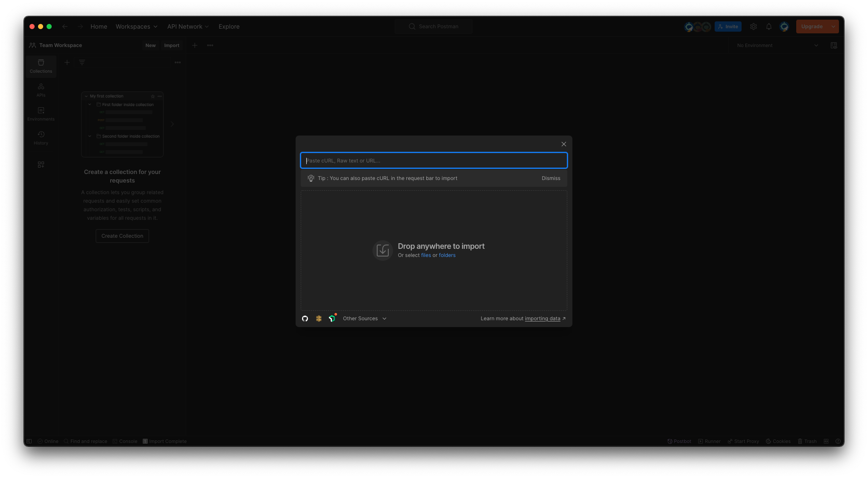Click the Paste cURL, Raw text or URL field

[434, 160]
